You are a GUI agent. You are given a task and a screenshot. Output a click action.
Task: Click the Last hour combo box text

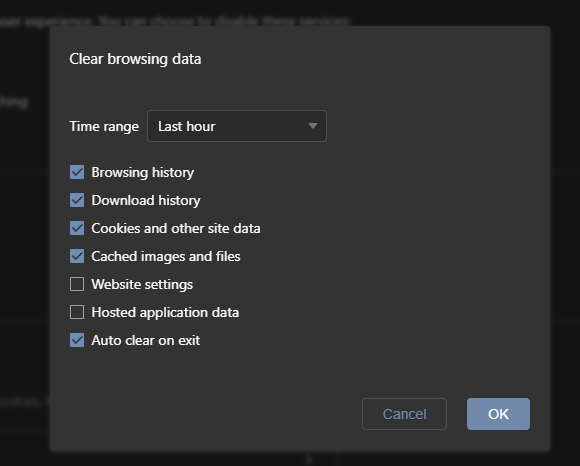pyautogui.click(x=186, y=126)
